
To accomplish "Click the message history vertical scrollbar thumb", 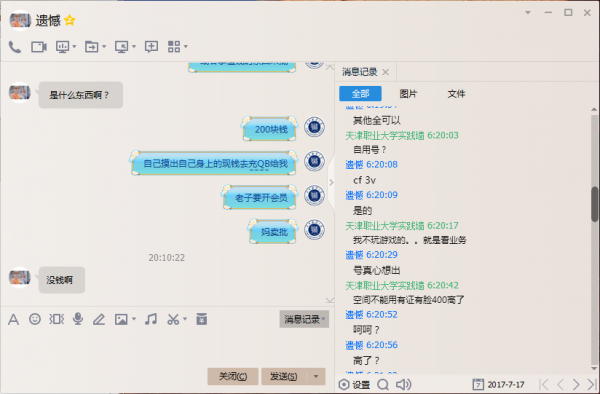I will (x=594, y=204).
